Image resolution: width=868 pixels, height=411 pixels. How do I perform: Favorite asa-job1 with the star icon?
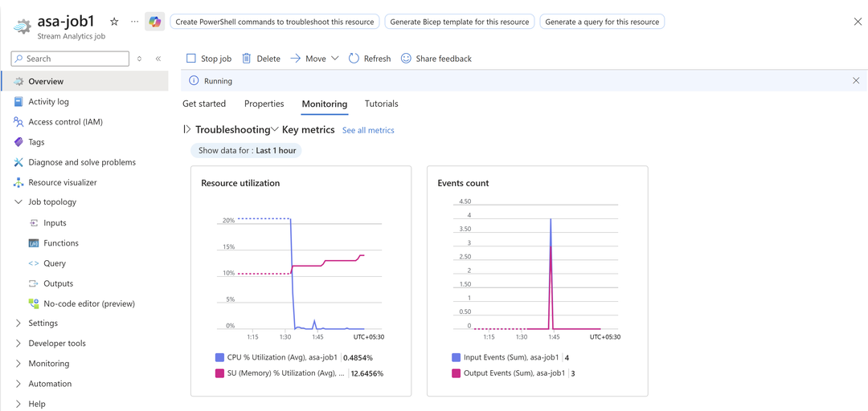click(114, 22)
